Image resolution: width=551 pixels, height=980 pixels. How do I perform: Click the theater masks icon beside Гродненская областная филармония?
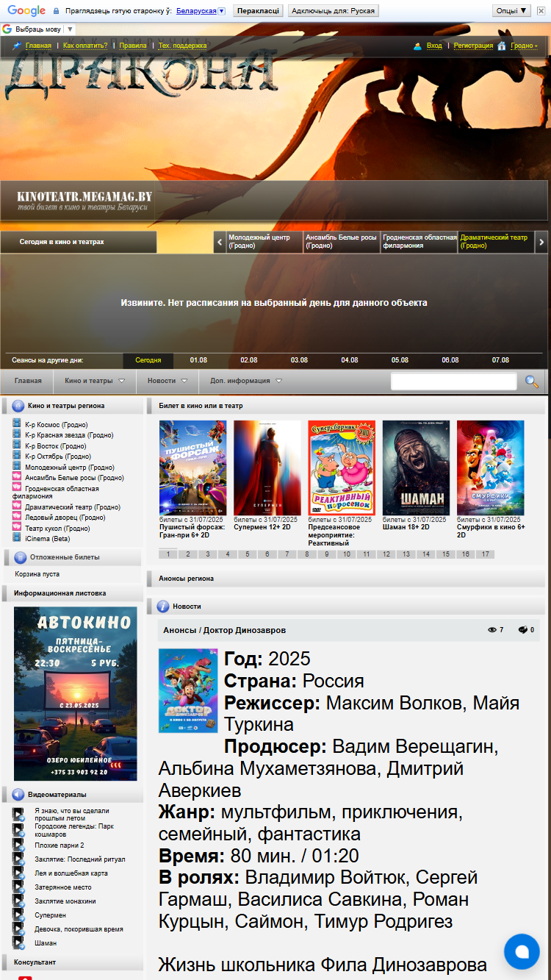click(x=17, y=487)
